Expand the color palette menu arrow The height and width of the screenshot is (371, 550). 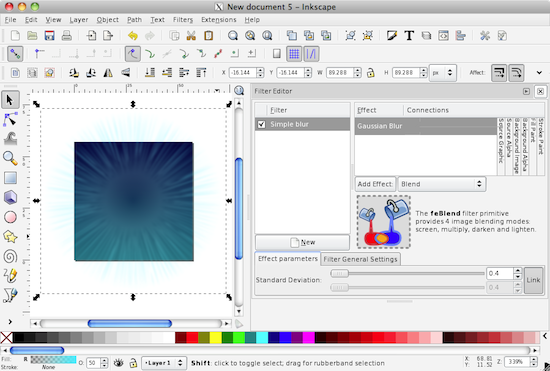coord(545,336)
